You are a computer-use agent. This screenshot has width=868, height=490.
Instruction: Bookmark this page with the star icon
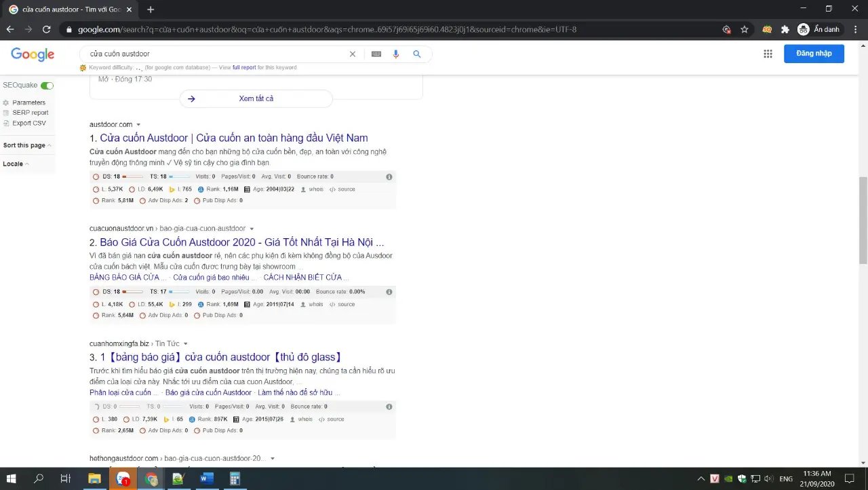pos(745,29)
